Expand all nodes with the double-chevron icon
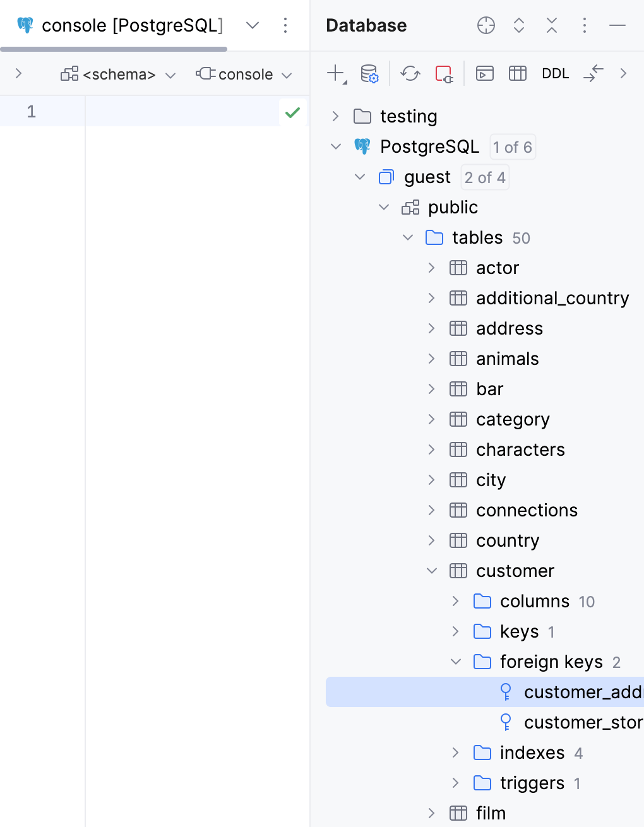The image size is (644, 827). (x=518, y=25)
